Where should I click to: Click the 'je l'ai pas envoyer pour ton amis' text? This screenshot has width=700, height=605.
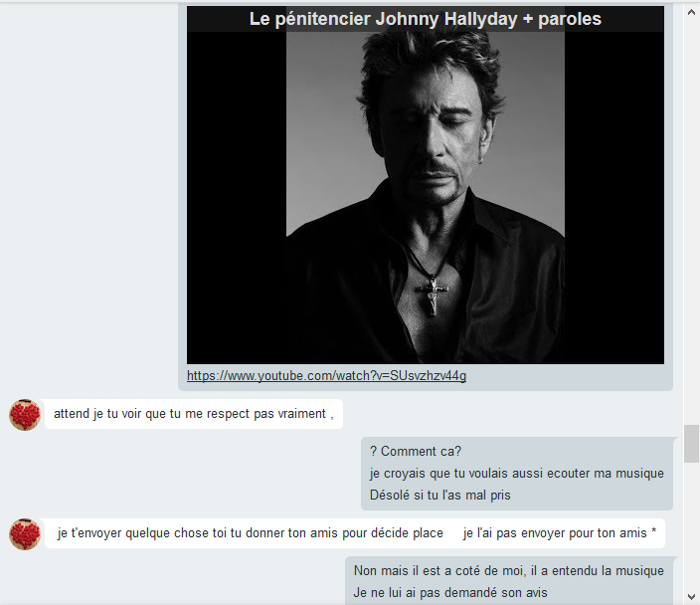point(559,533)
